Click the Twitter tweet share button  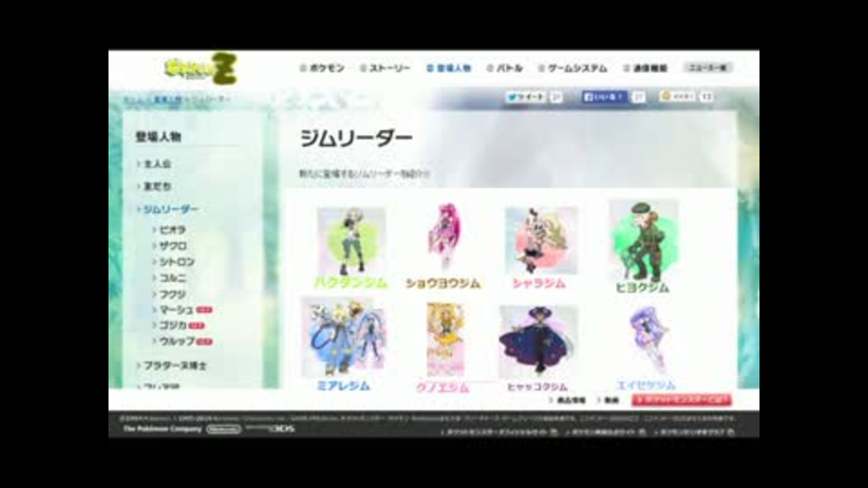526,97
